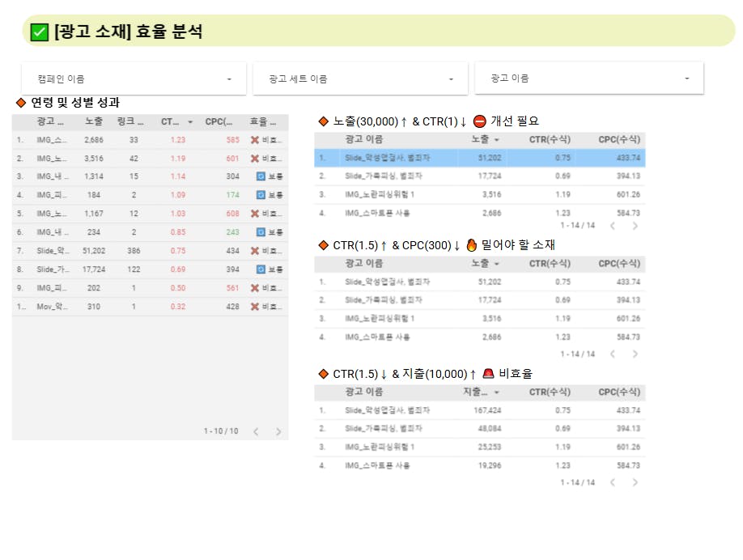
Task: Open the 광고 세트 이름 filter dropdown
Action: point(361,78)
